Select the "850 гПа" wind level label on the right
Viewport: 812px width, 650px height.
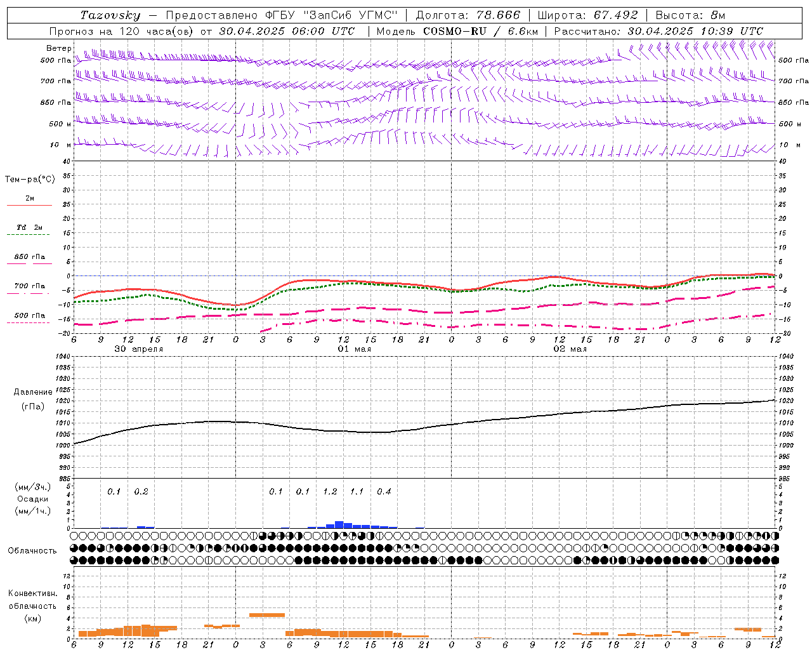[794, 103]
